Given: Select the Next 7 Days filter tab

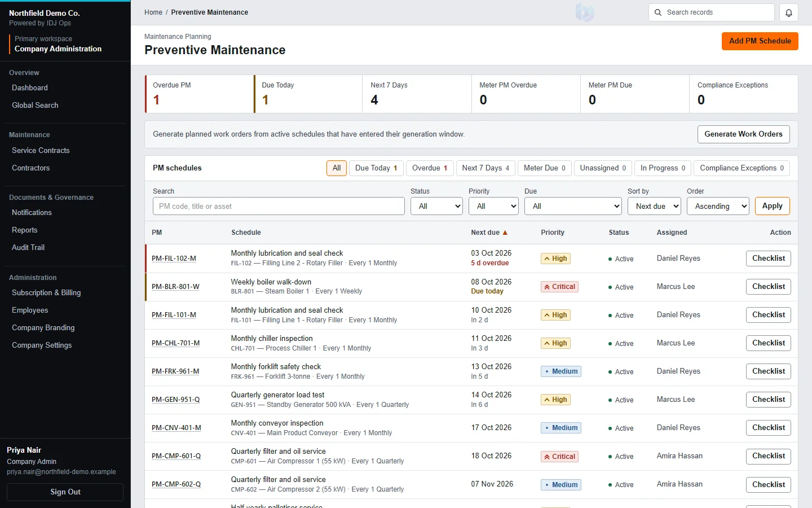Looking at the screenshot, I should [486, 168].
